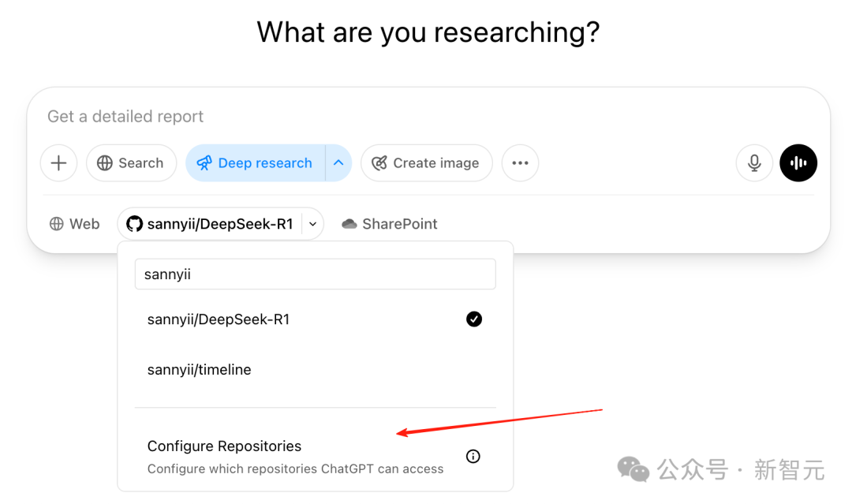The width and height of the screenshot is (852, 504).
Task: Toggle the Deep research button
Action: pos(256,163)
